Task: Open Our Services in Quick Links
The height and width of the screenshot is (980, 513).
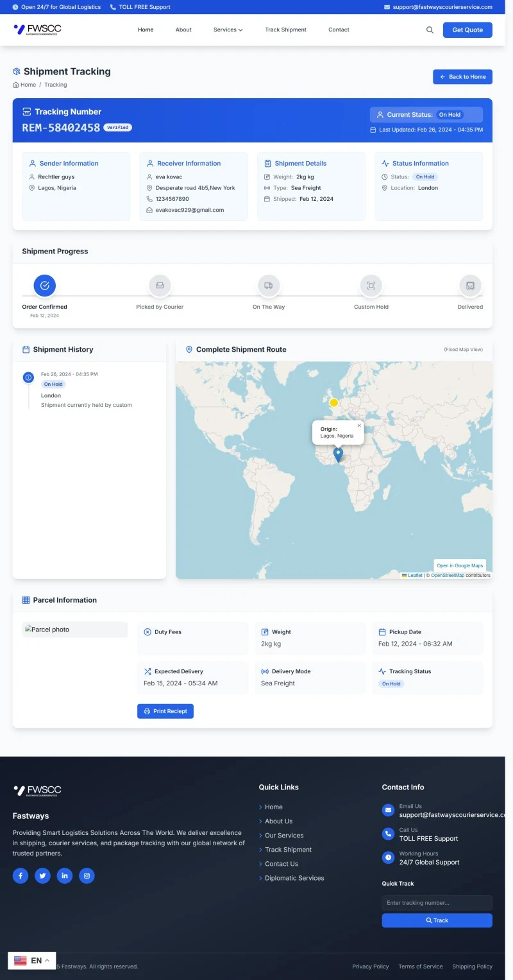Action: coord(284,835)
